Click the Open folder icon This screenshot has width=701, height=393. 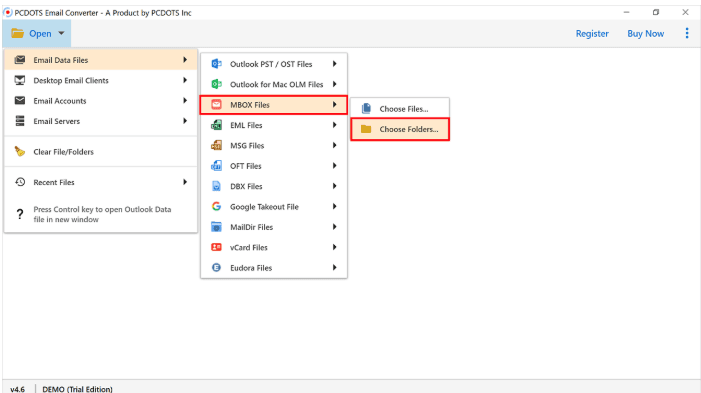(17, 34)
